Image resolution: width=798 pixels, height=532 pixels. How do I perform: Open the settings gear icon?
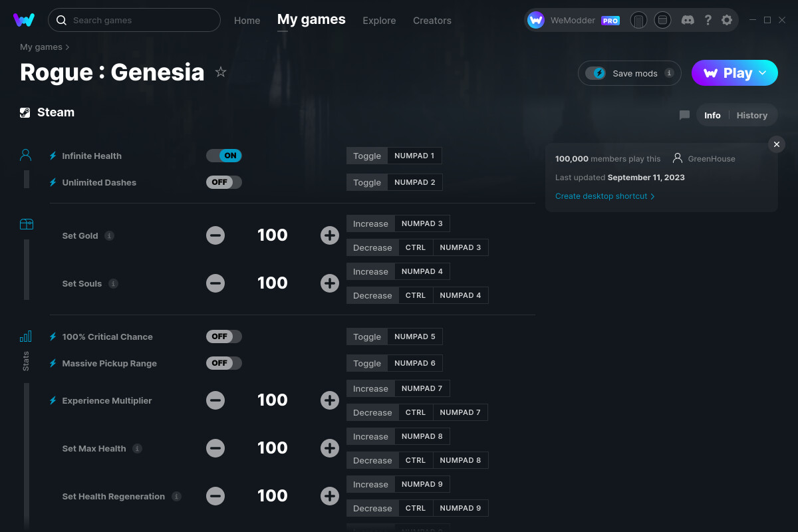coord(727,20)
